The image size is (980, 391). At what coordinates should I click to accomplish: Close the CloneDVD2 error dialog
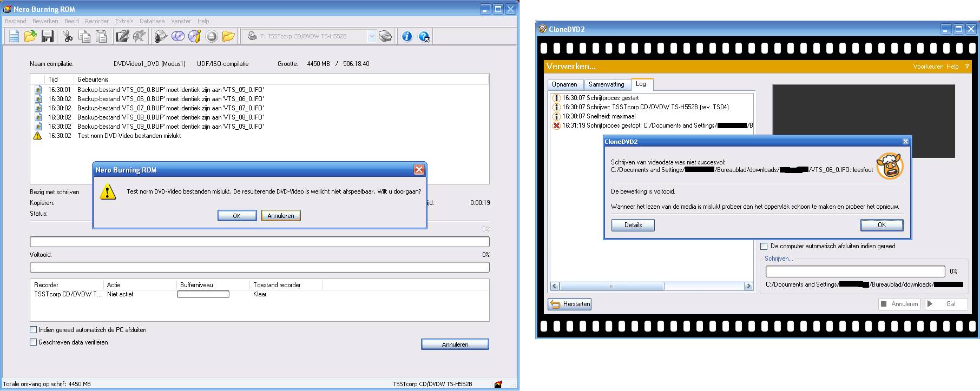tap(905, 142)
